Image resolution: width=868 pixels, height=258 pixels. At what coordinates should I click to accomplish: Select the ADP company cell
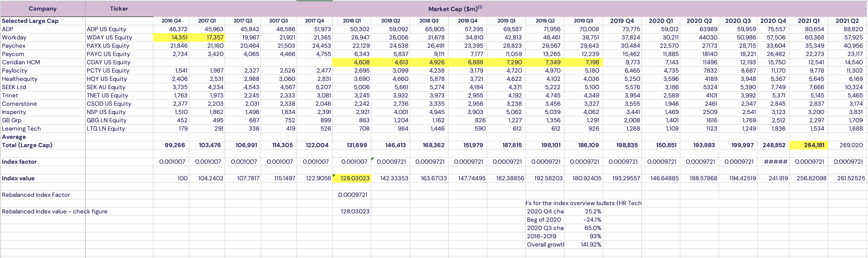43,29
